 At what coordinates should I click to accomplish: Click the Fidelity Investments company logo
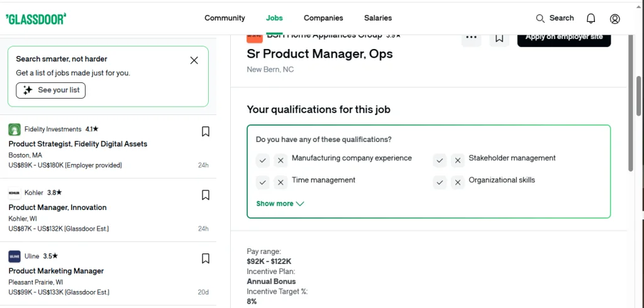tap(14, 129)
